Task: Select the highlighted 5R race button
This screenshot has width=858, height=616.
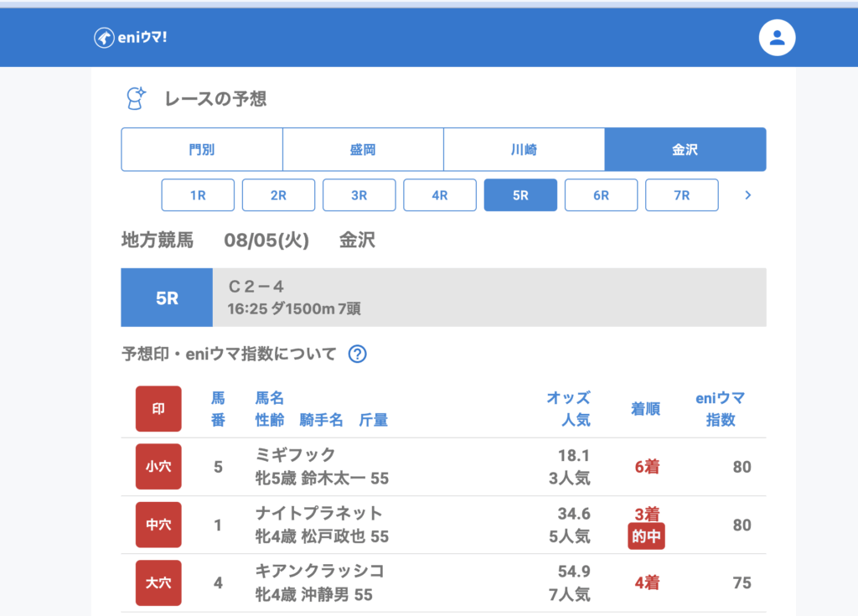Action: pyautogui.click(x=520, y=195)
